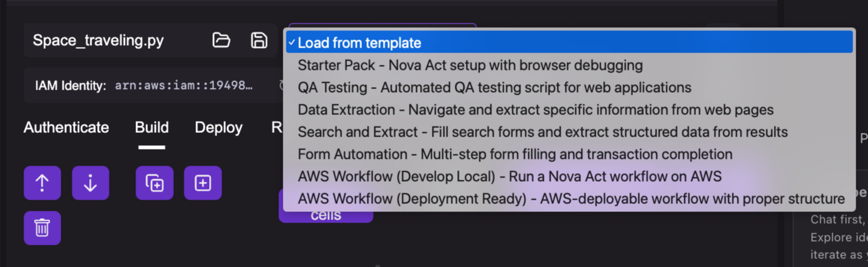The image size is (868, 267).
Task: Pick the Data Extraction template
Action: [x=535, y=109]
